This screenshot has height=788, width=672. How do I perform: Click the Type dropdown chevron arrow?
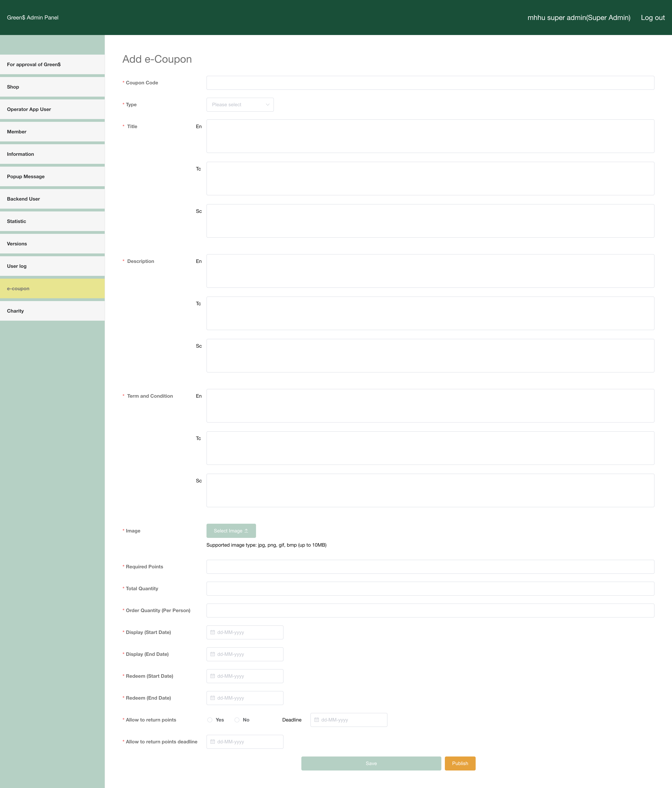(268, 105)
